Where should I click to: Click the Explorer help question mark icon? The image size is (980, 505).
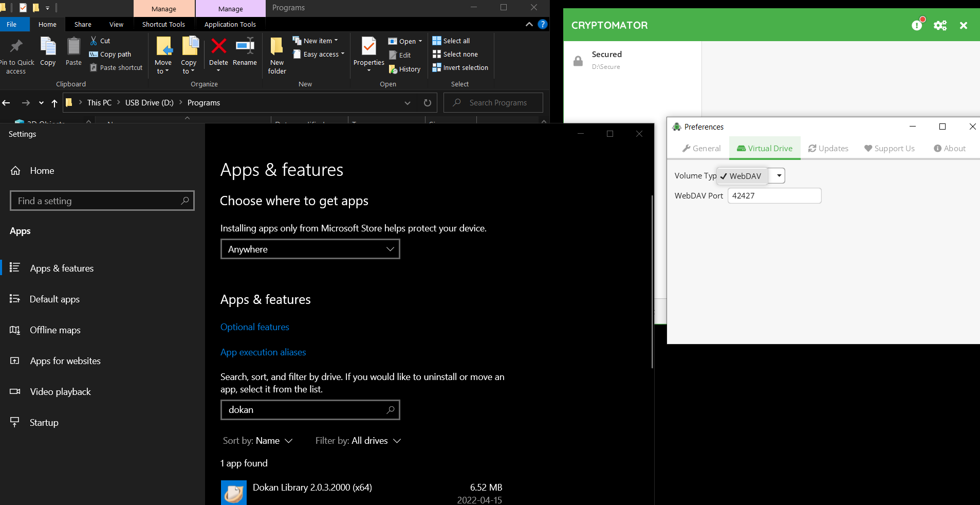click(542, 24)
